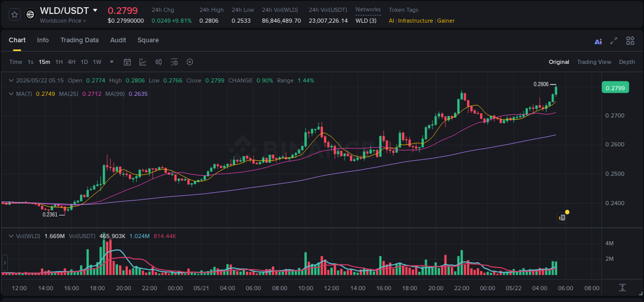Click the Gainer token tag
This screenshot has width=644, height=302.
(x=446, y=21)
